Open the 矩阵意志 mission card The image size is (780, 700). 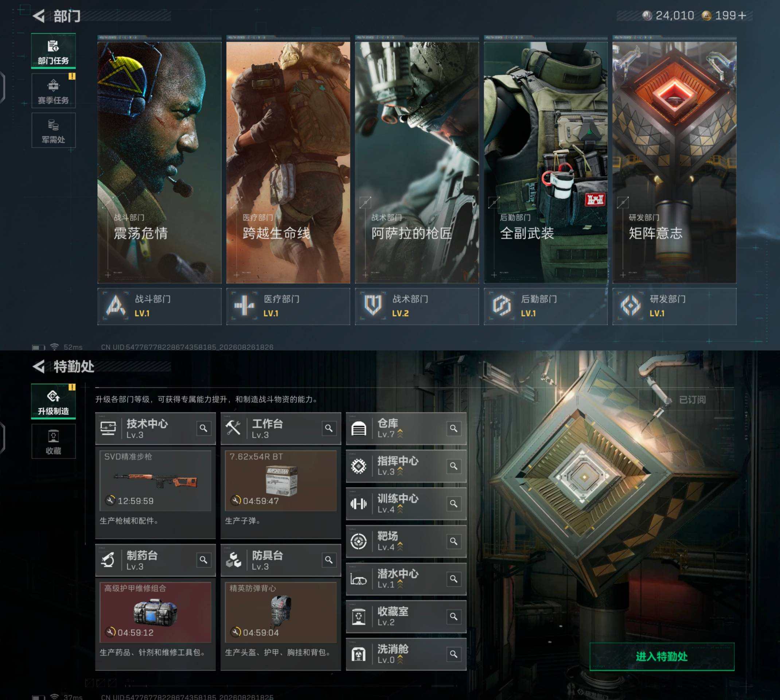pyautogui.click(x=674, y=162)
